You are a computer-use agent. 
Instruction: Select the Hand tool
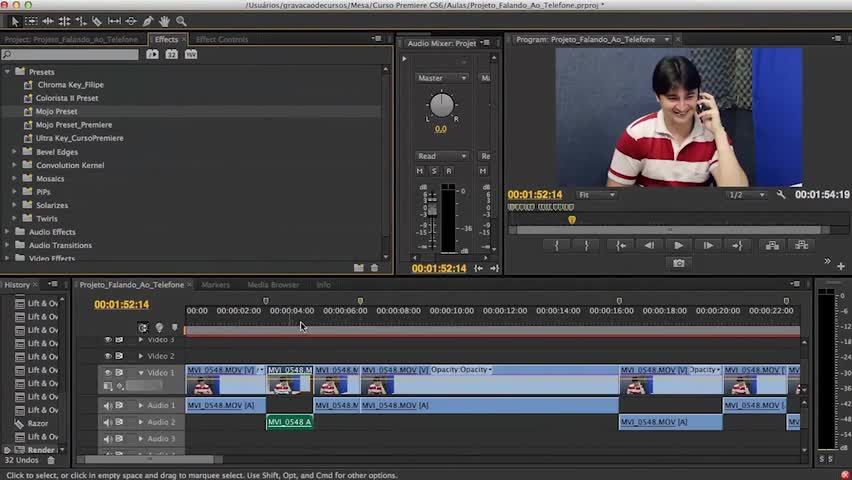click(164, 21)
